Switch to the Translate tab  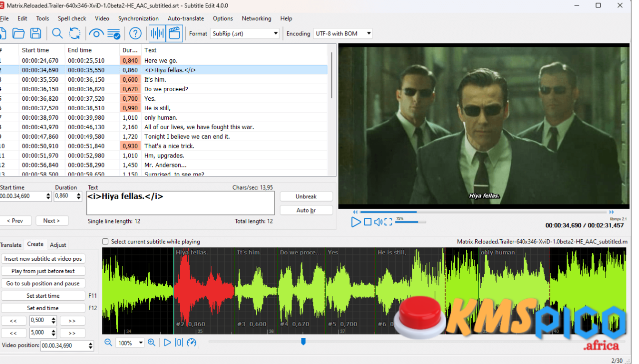(11, 245)
